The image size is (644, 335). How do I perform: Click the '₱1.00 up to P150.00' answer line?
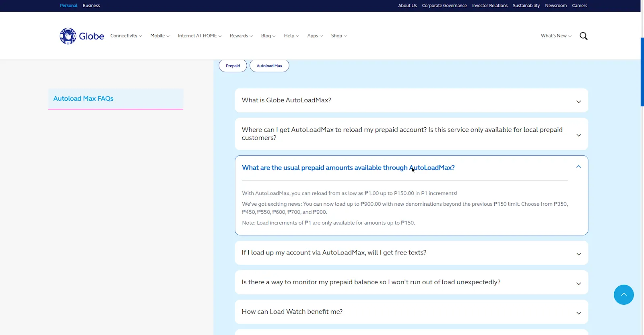(x=349, y=193)
